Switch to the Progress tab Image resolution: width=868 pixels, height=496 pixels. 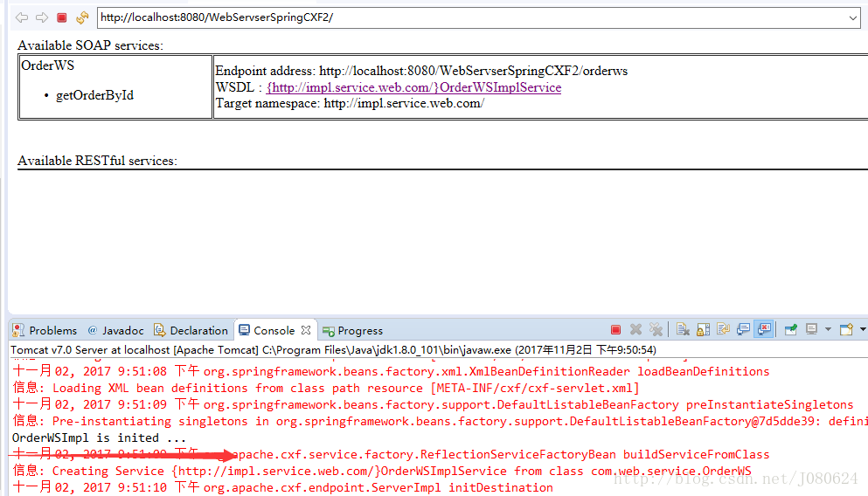click(x=352, y=331)
